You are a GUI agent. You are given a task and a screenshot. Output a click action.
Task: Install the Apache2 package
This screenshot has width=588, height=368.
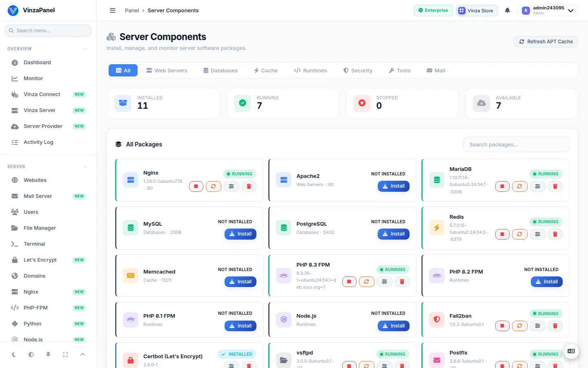394,186
